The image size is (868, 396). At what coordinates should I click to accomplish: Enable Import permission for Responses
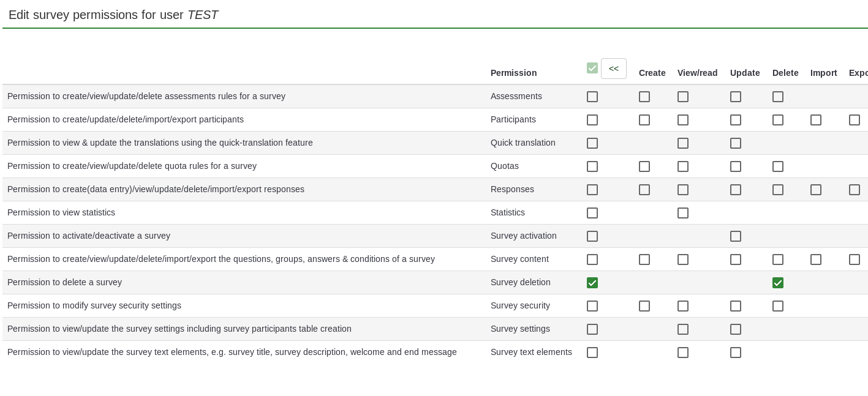tap(816, 190)
